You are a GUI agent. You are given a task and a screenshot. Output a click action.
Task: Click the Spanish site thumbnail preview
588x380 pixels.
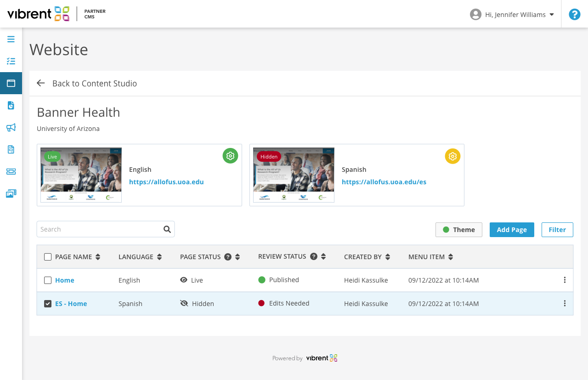pyautogui.click(x=294, y=175)
